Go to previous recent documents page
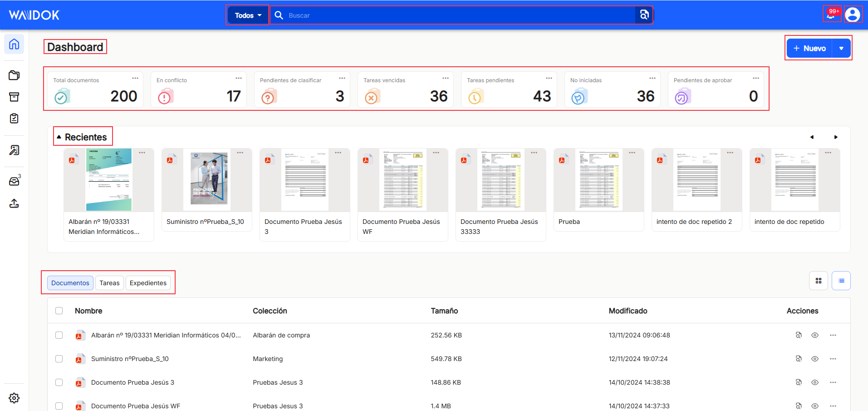The height and width of the screenshot is (411, 868). pyautogui.click(x=812, y=137)
